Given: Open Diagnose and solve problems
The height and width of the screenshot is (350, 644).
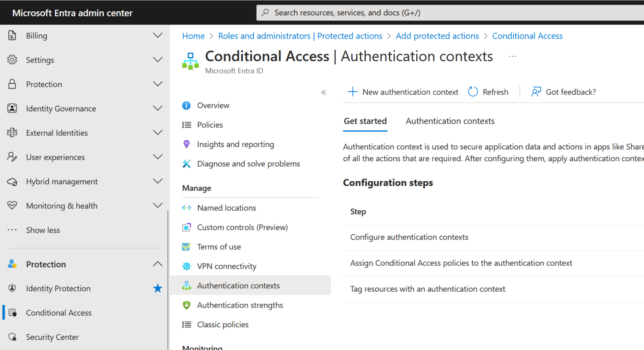Looking at the screenshot, I should pos(249,164).
